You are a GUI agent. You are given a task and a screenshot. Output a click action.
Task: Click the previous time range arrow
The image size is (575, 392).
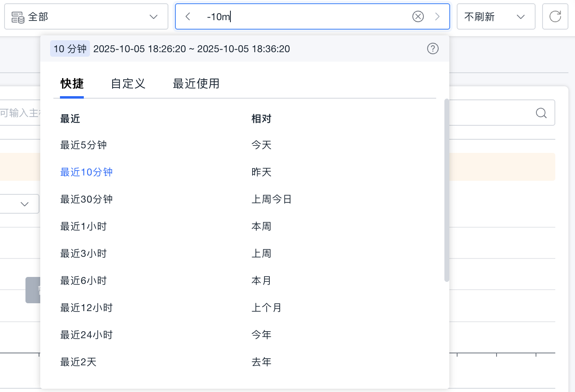pos(188,16)
